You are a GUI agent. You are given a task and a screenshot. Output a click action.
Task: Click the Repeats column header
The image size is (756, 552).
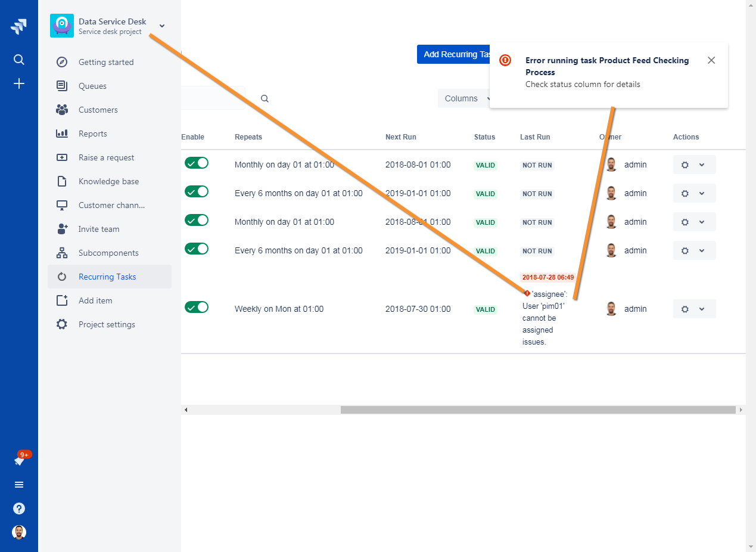[x=248, y=137]
